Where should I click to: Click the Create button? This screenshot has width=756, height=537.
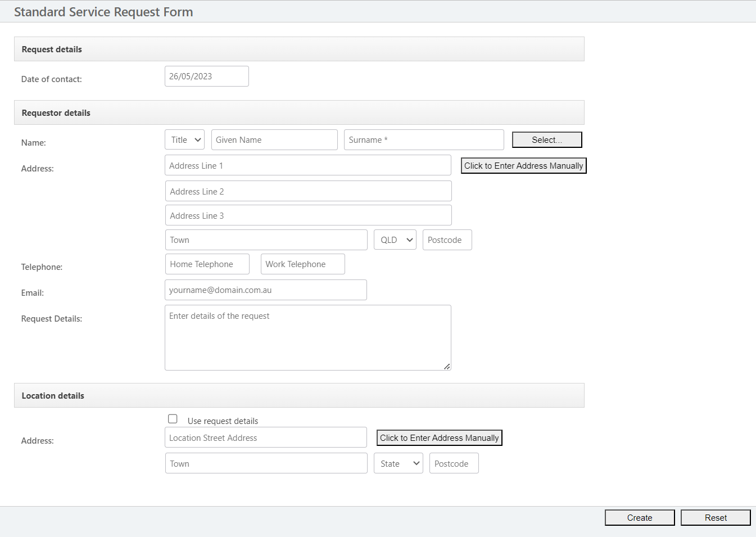pos(639,517)
